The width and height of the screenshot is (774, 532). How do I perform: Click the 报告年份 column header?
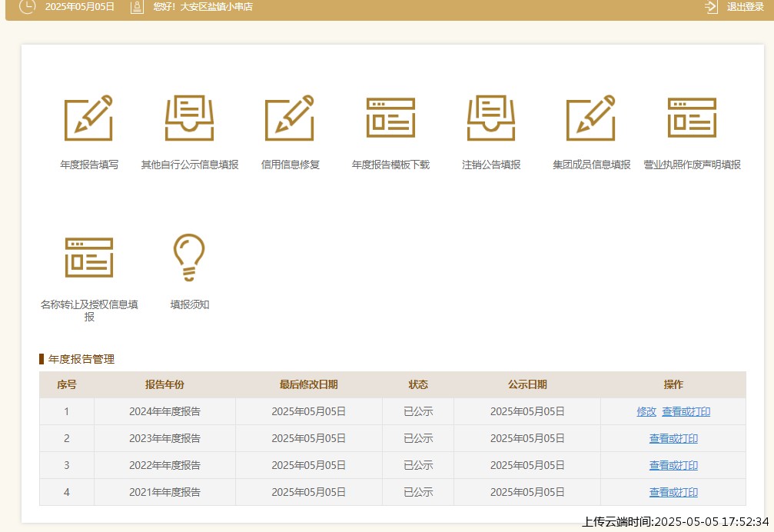(x=165, y=384)
